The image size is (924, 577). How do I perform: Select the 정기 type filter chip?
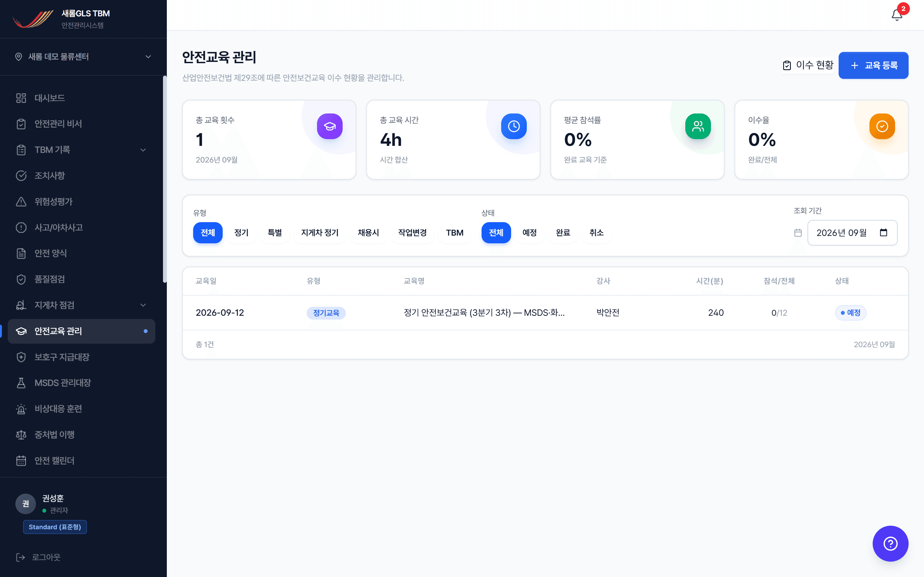[241, 233]
